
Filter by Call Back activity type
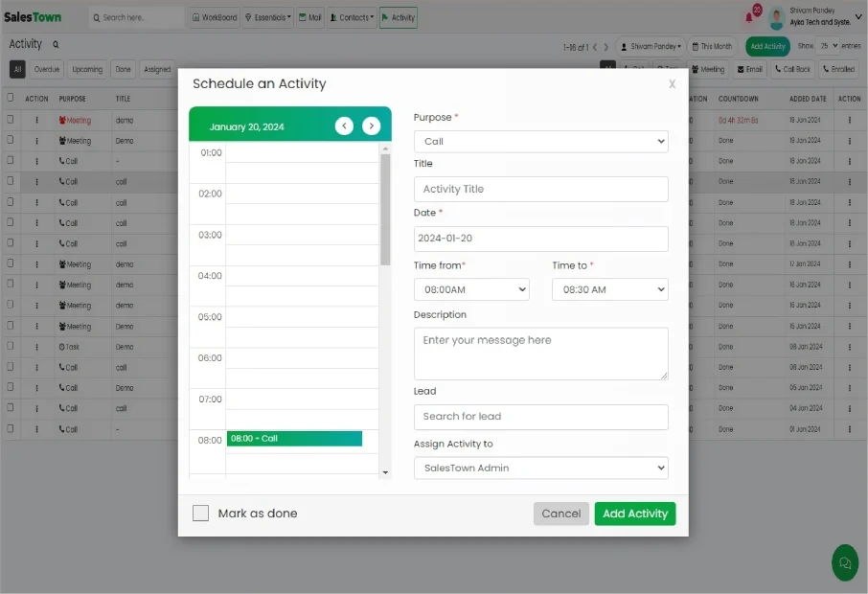[x=792, y=69]
